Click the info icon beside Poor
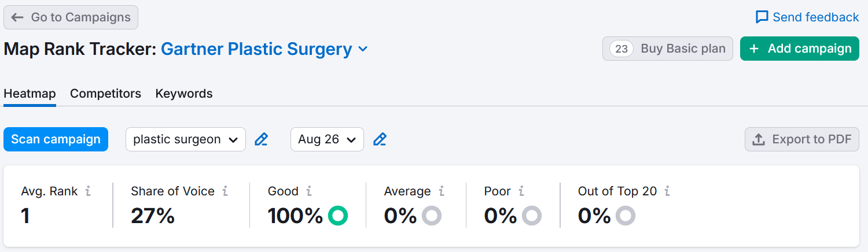The height and width of the screenshot is (252, 868). [x=521, y=191]
